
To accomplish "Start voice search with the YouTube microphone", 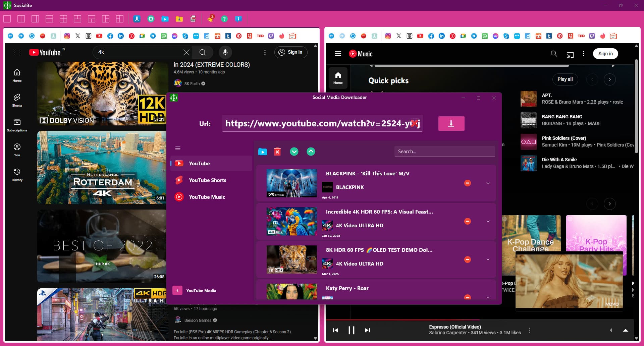I will (225, 52).
